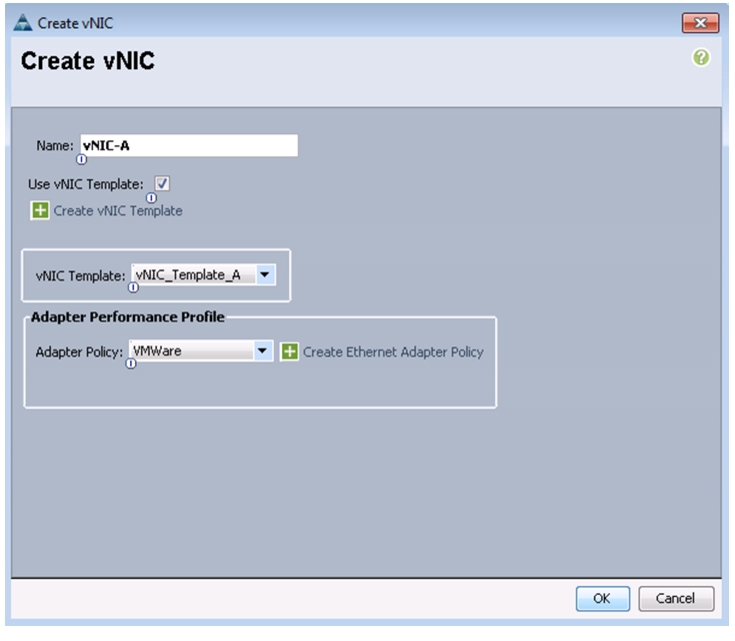Image resolution: width=735 pixels, height=641 pixels.
Task: Open the green help question mark icon
Action: coord(701,58)
